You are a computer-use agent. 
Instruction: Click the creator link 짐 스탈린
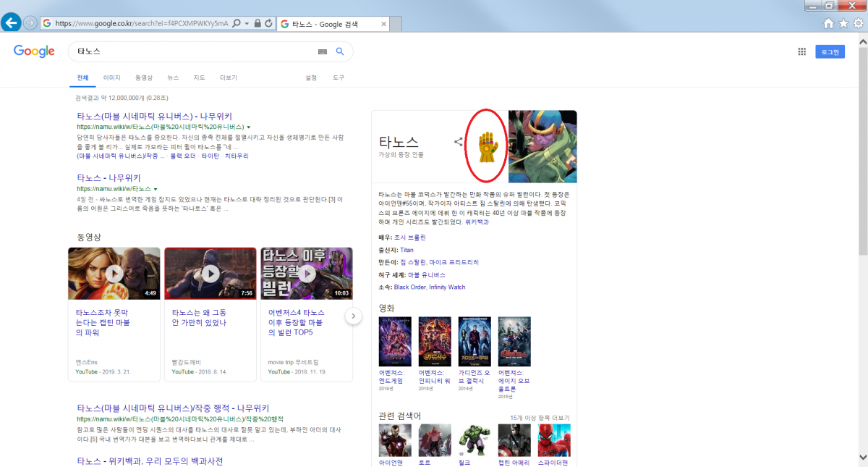tap(412, 262)
